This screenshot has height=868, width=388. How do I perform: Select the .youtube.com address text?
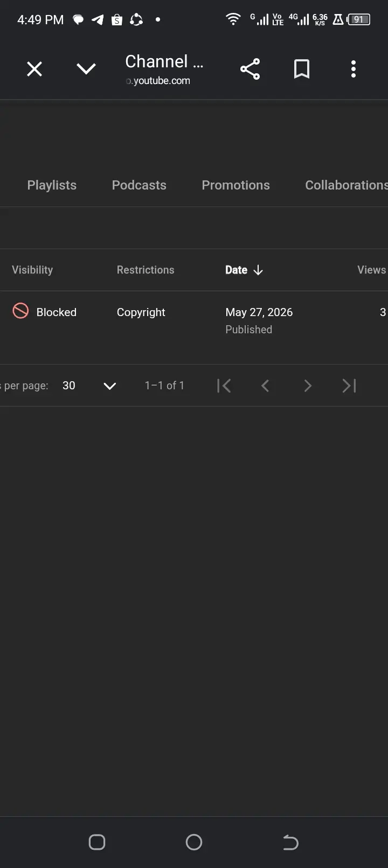click(158, 81)
